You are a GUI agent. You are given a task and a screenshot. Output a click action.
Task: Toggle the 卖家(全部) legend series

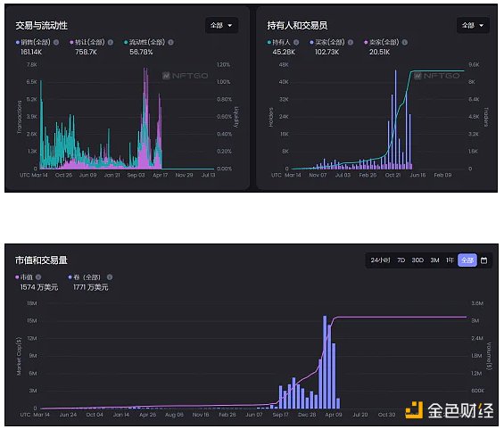coord(382,42)
